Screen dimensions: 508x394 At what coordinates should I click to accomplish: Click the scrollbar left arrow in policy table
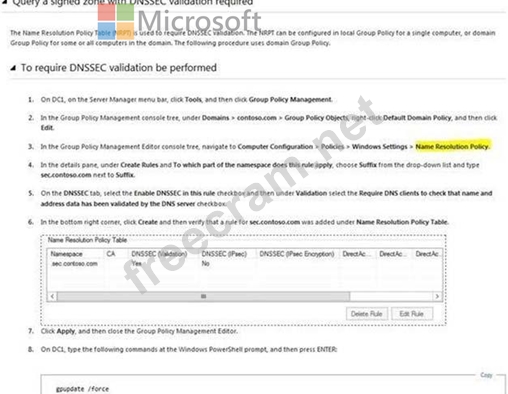(52, 296)
